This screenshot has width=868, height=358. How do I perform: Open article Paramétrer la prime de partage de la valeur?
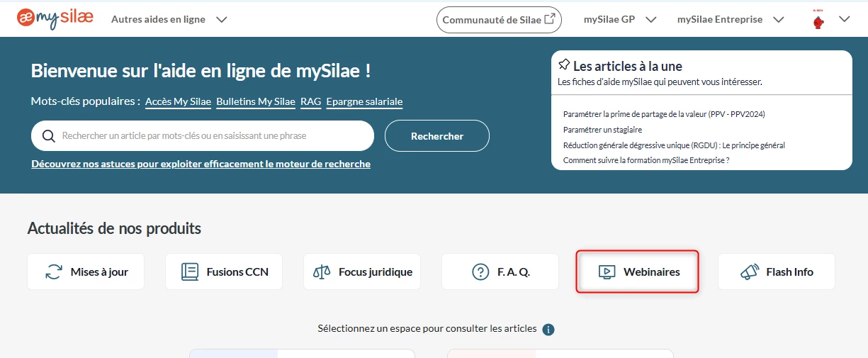[x=664, y=114]
